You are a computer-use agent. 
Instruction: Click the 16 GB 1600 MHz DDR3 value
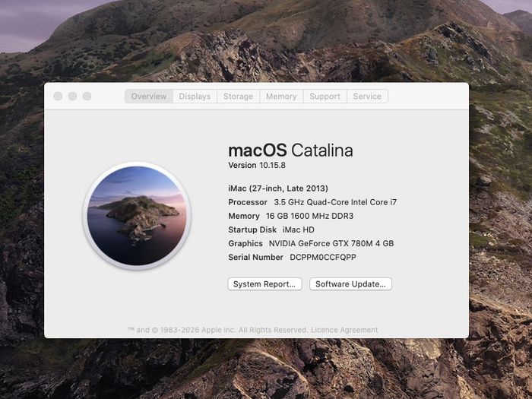click(310, 216)
